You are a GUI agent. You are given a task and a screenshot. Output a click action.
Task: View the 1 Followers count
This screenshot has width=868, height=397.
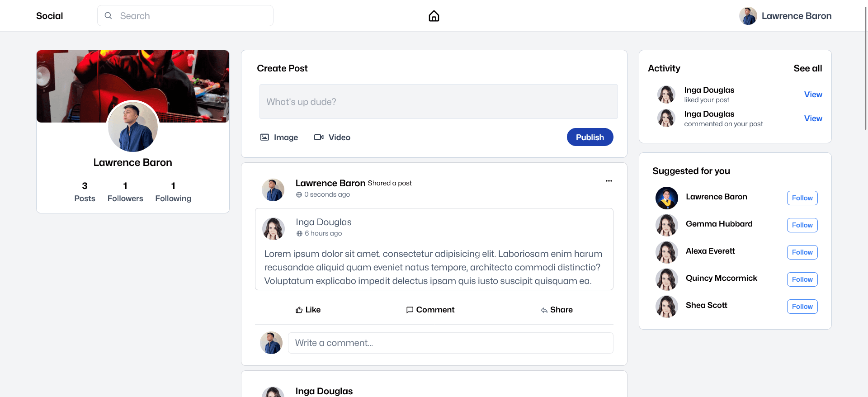coord(125,192)
